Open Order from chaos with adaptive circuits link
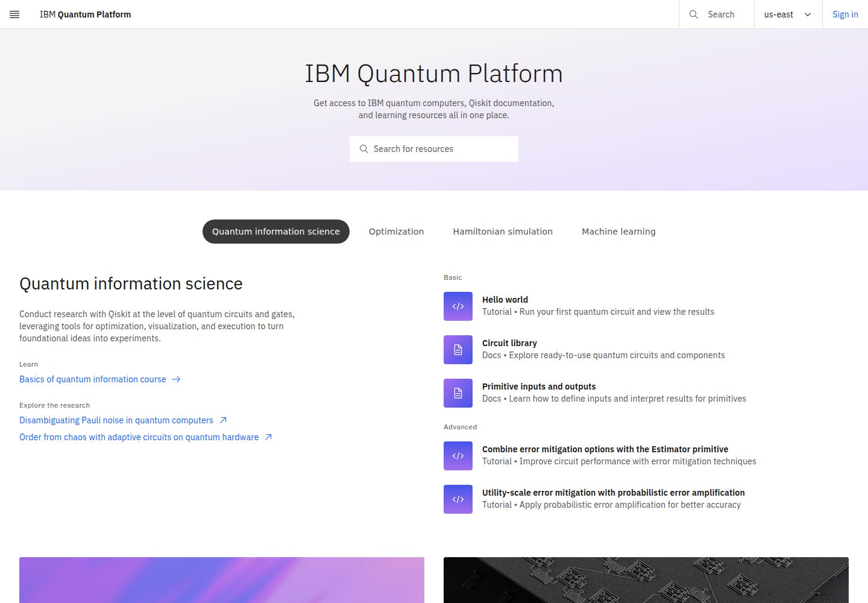The width and height of the screenshot is (868, 603). click(139, 437)
